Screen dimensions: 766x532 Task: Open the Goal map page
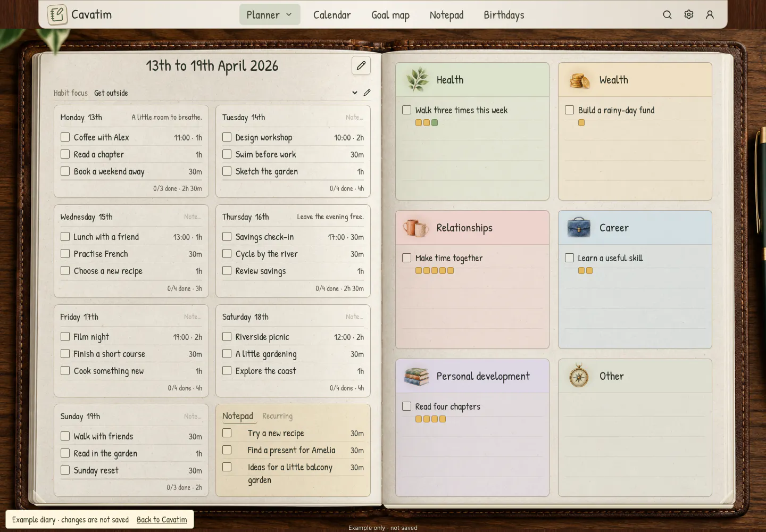tap(390, 15)
